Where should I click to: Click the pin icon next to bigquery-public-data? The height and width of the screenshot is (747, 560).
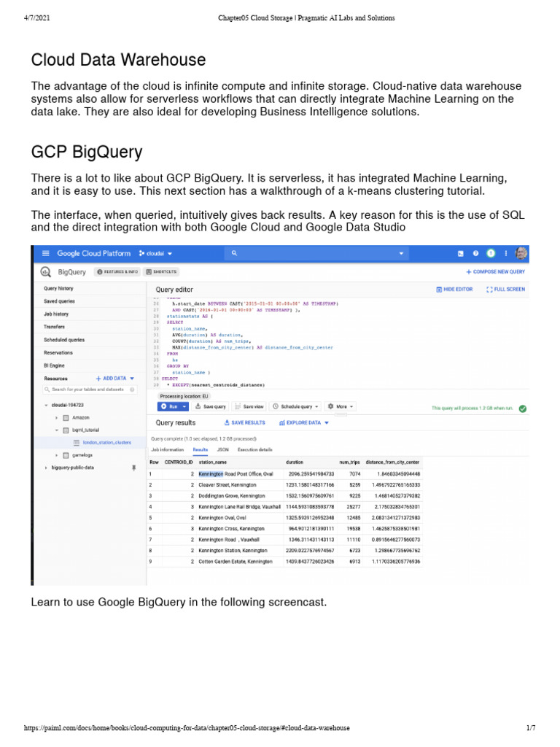pyautogui.click(x=134, y=468)
